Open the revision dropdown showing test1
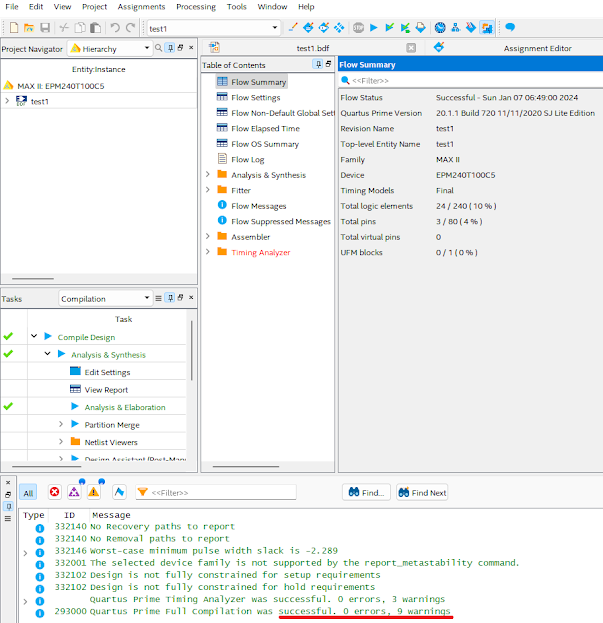Viewport: 603px width, 623px height. pos(213,28)
